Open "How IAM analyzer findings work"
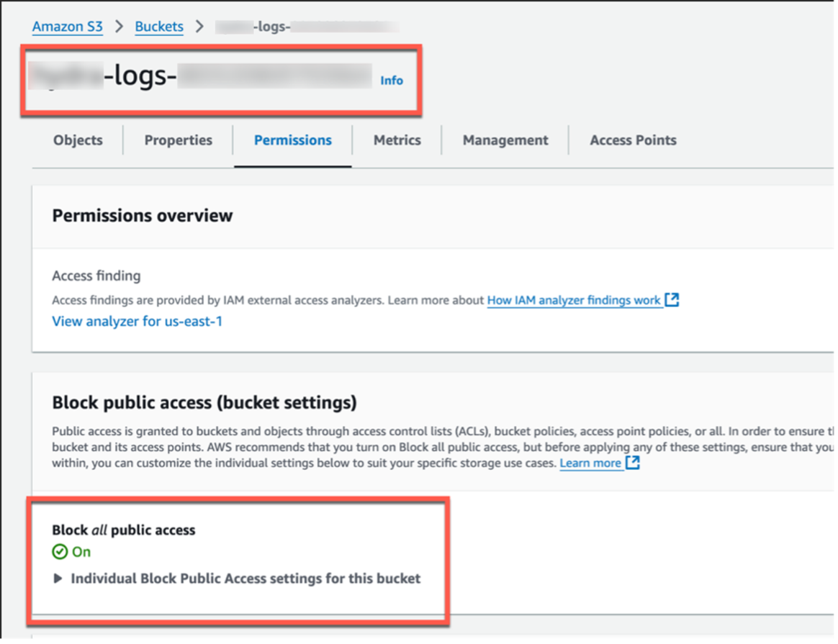This screenshot has height=644, width=838. point(574,300)
